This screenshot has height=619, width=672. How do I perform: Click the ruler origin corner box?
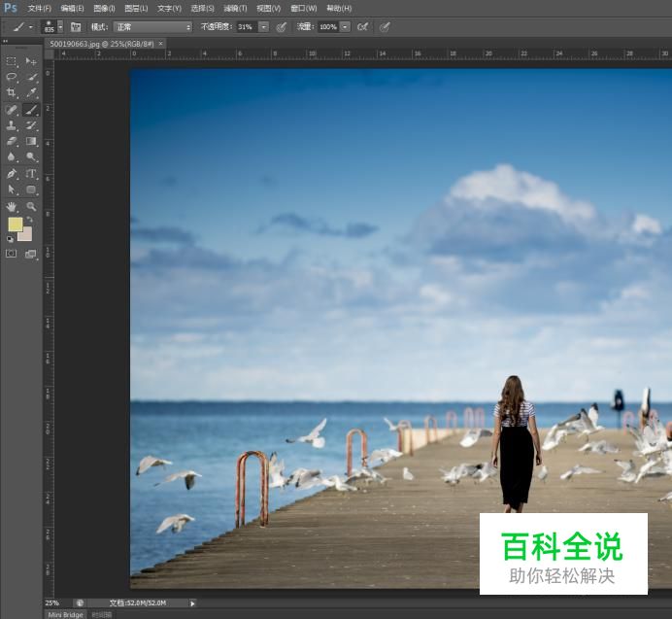(x=50, y=54)
